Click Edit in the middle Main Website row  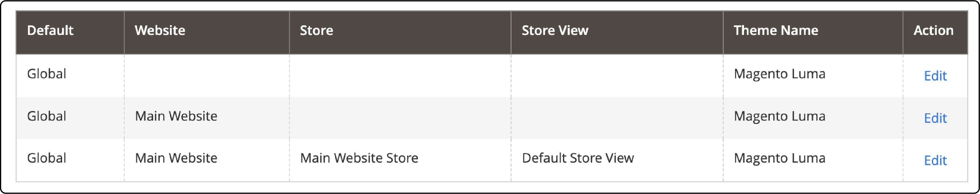click(935, 118)
